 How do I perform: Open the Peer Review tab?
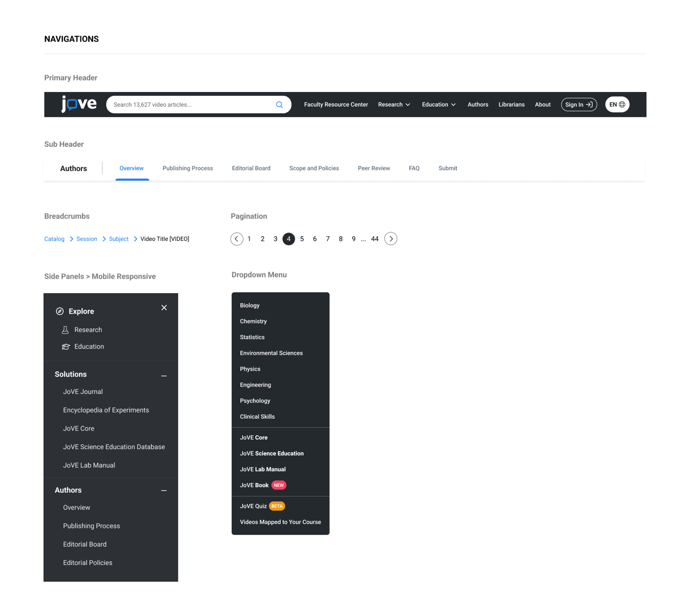pyautogui.click(x=374, y=168)
